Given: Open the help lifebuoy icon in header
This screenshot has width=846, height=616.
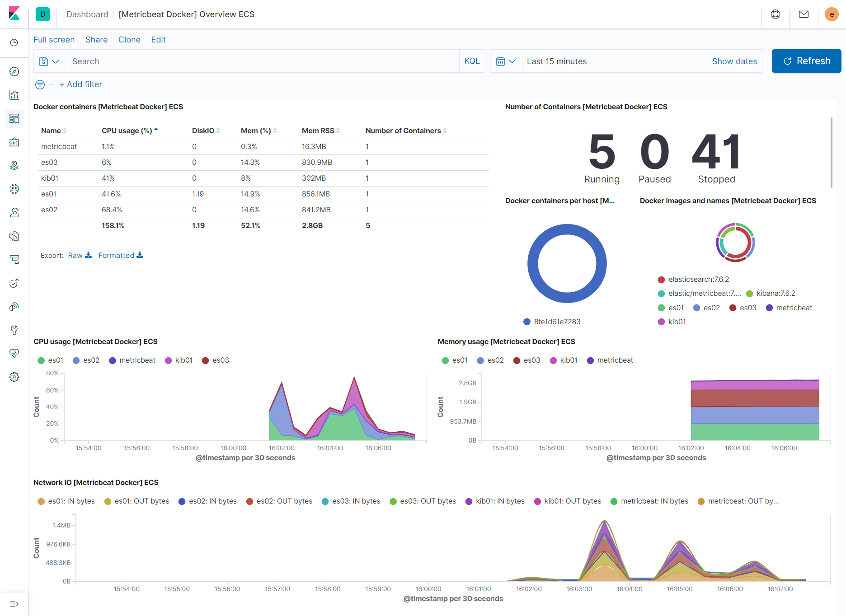Looking at the screenshot, I should (775, 14).
